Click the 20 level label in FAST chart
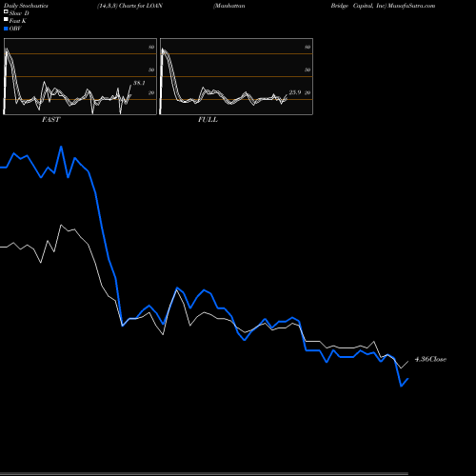This screenshot has height=476, width=476. coord(151,92)
